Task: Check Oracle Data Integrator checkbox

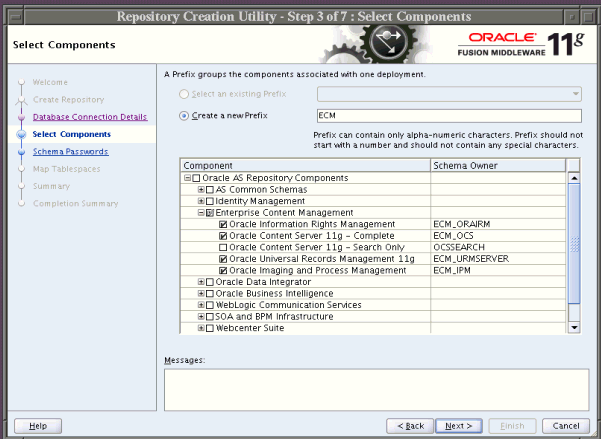Action: [x=210, y=282]
